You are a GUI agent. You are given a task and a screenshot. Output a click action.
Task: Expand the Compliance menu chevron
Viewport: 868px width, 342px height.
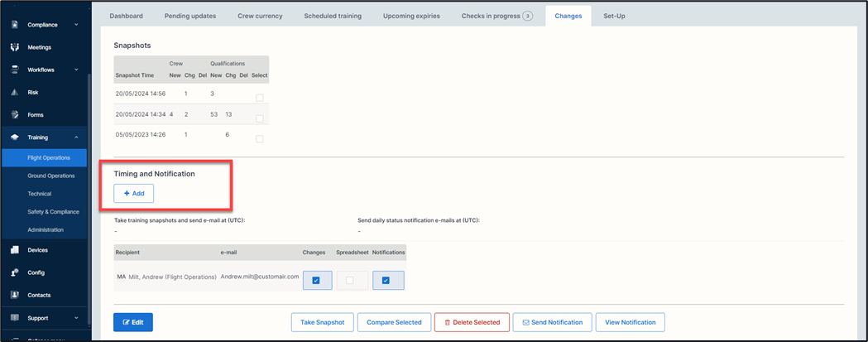(76, 25)
